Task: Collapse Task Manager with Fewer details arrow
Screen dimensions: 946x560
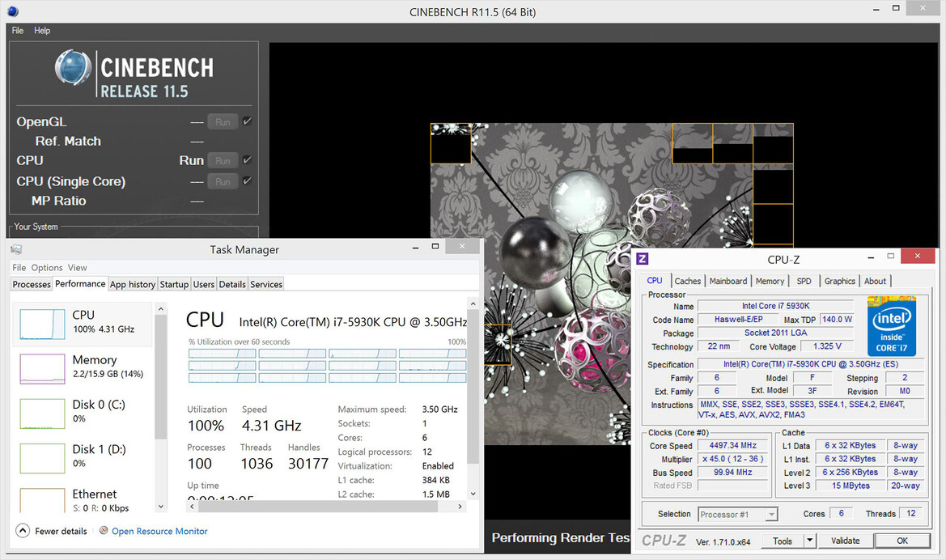Action: click(23, 530)
